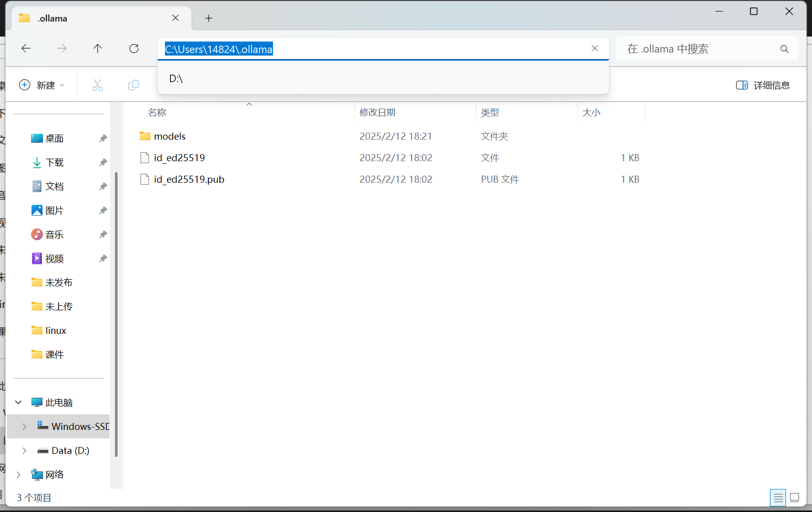Refresh the .ollama folder view
Viewport: 812px width, 512px height.
tap(134, 49)
